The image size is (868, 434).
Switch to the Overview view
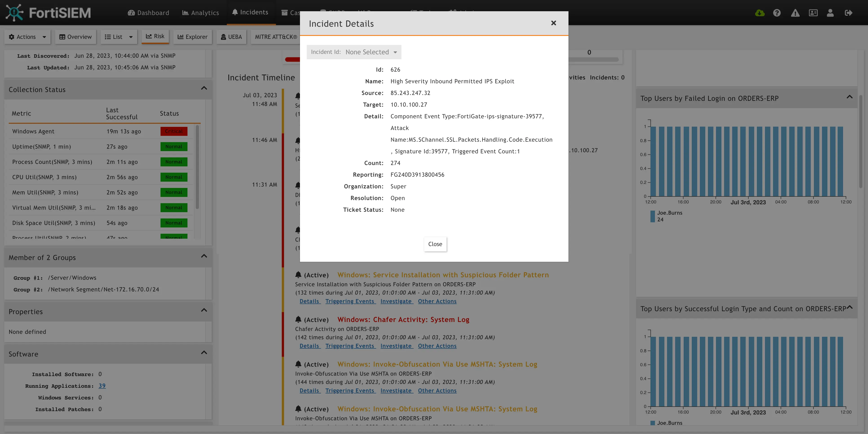tap(75, 37)
